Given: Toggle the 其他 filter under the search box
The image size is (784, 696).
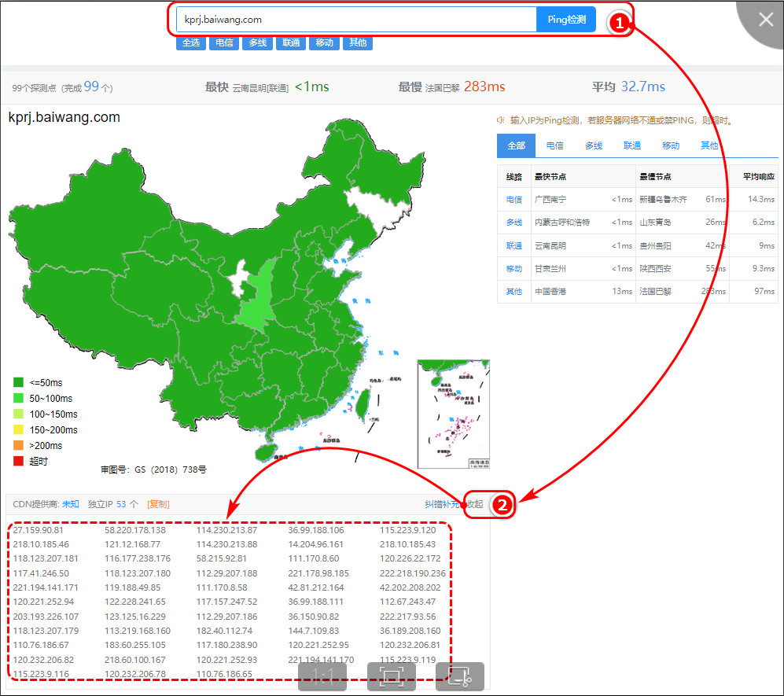Looking at the screenshot, I should pyautogui.click(x=358, y=42).
